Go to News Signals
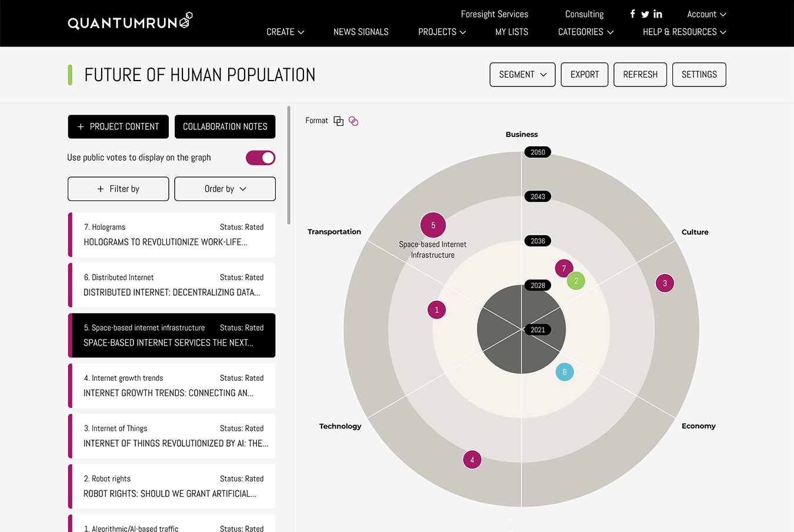 pos(361,32)
